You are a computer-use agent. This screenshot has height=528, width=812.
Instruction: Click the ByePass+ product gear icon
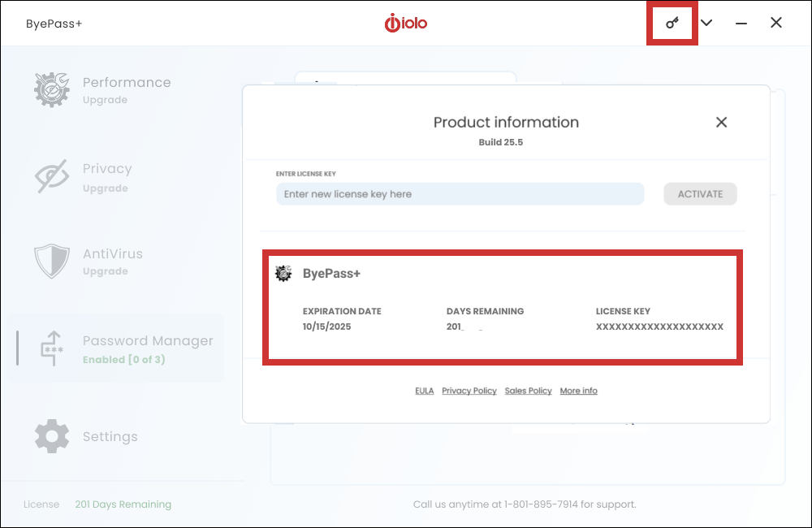283,273
